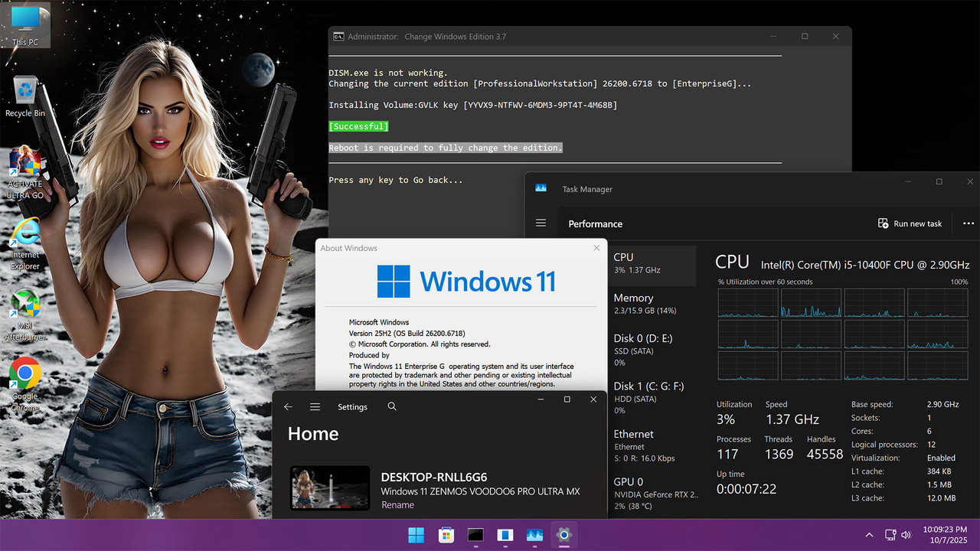980x551 pixels.
Task: Click the DESKTOP-RNLL6G6 computer name
Action: (434, 477)
